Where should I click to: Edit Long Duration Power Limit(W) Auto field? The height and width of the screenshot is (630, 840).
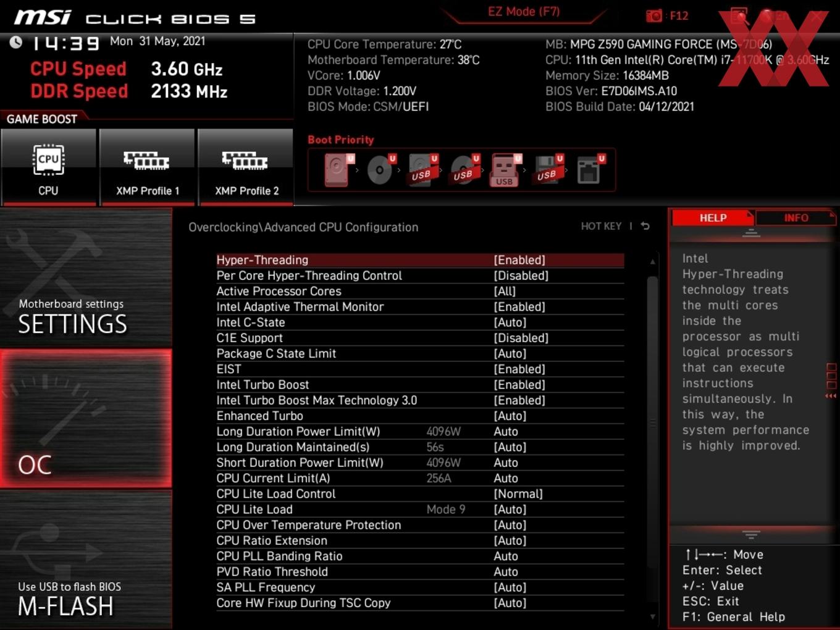[506, 432]
